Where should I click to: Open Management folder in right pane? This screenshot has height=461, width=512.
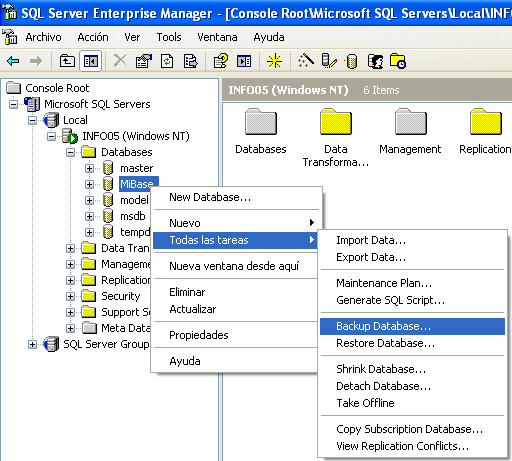(410, 132)
